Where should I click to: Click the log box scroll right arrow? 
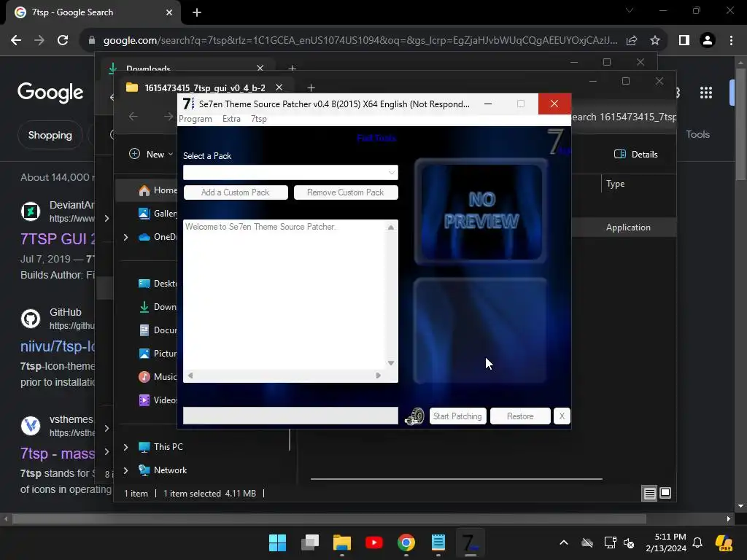(379, 376)
